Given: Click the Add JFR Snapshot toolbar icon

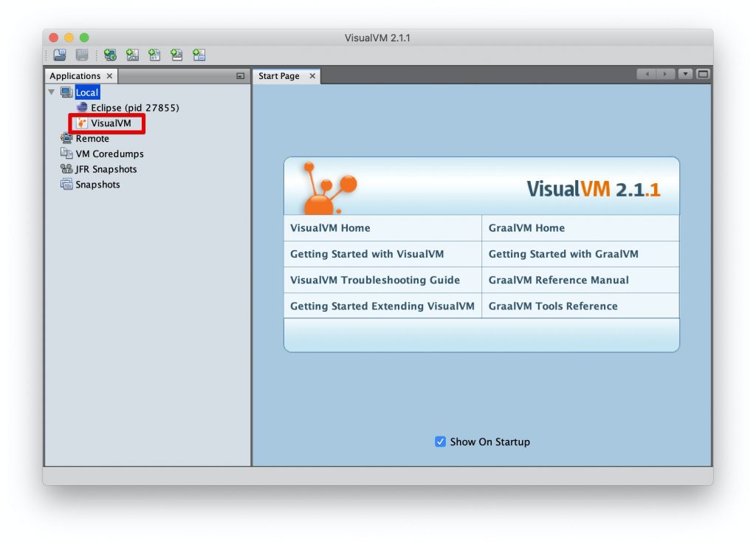Looking at the screenshot, I should [x=176, y=55].
